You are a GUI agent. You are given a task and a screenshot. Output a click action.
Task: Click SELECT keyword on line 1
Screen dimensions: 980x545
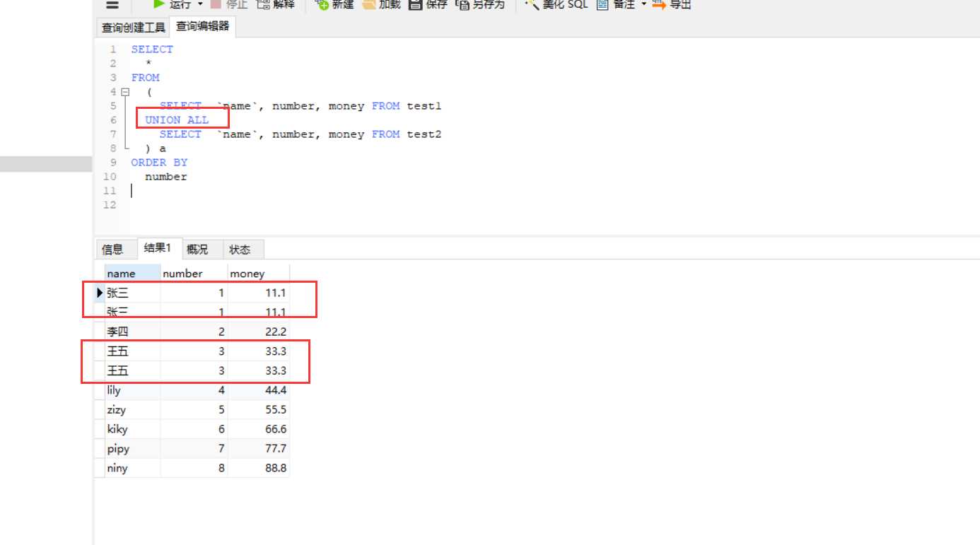tap(152, 49)
